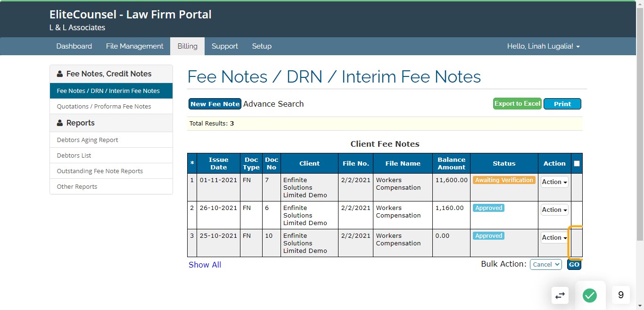Click issue date 25-10-2021

218,236
